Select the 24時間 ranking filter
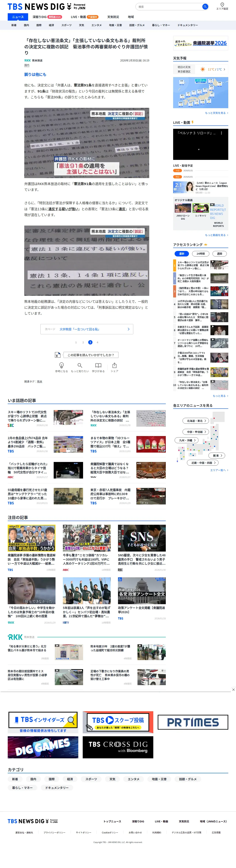The width and height of the screenshot is (236, 868). click(201, 254)
